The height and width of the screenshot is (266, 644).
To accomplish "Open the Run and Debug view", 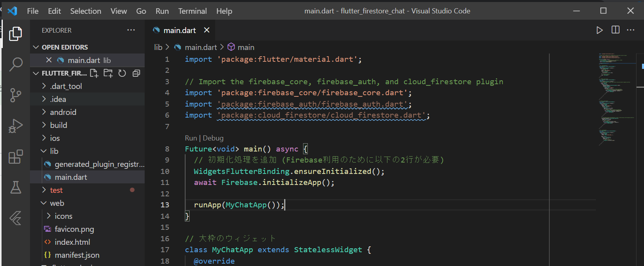I will tap(15, 126).
